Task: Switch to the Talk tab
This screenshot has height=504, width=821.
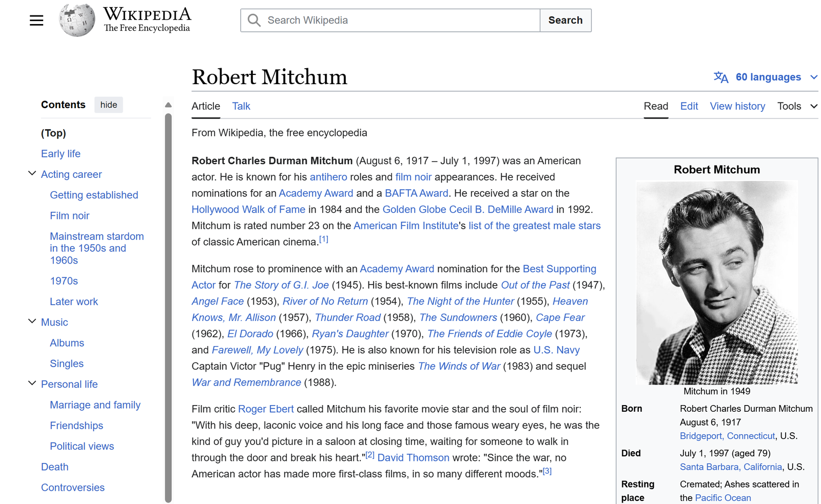Action: point(241,106)
